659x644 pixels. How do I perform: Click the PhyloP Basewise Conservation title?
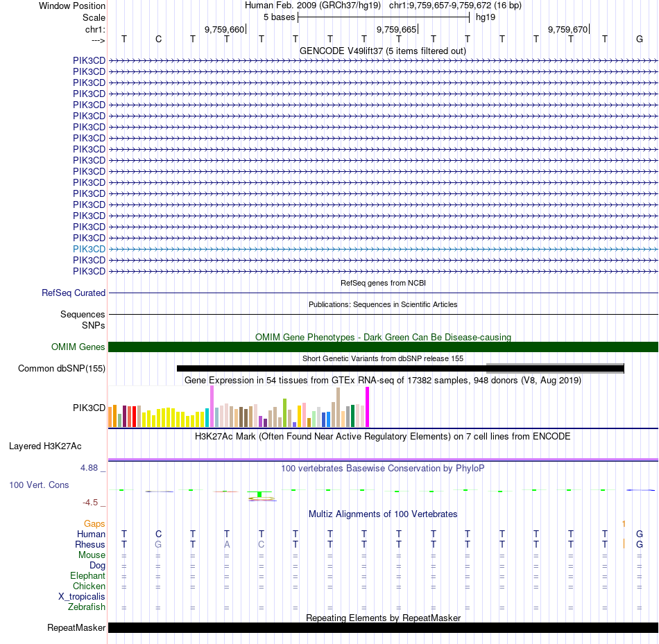[383, 468]
